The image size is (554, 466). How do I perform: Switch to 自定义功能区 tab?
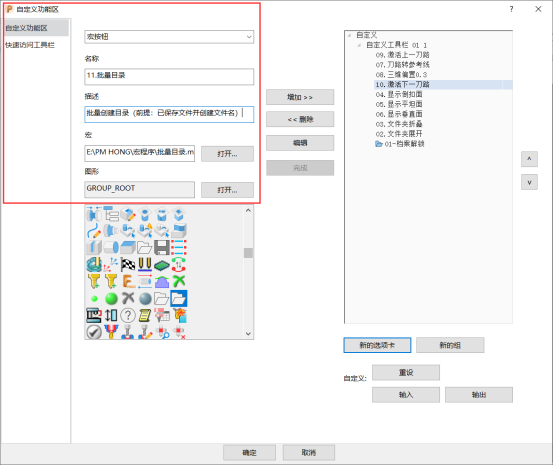coord(36,28)
